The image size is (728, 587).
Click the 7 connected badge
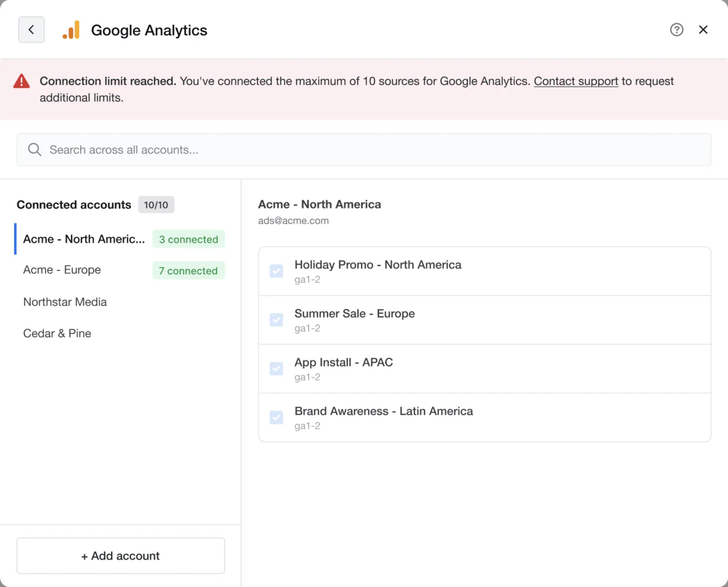pos(188,271)
